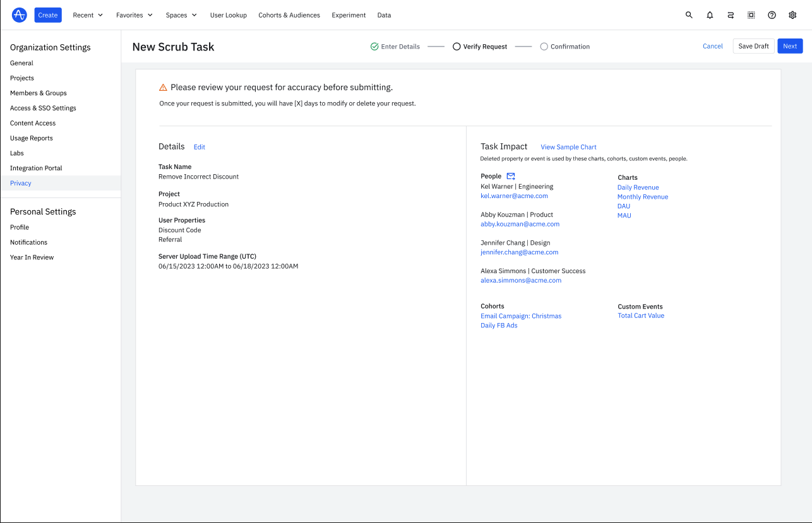The width and height of the screenshot is (812, 523).
Task: Click the Next button
Action: 790,46
